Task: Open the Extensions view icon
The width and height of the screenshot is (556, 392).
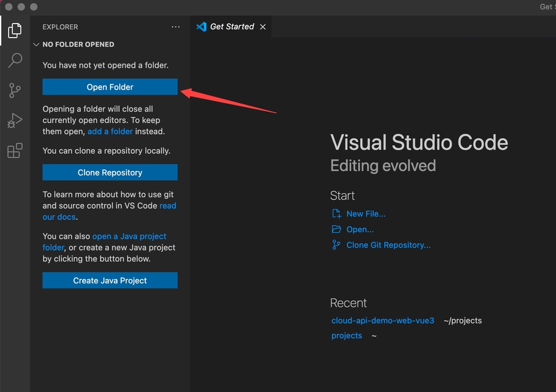Action: [15, 151]
